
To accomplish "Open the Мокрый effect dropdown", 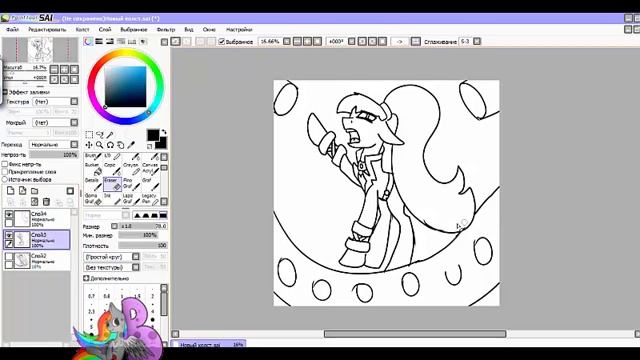I will point(74,122).
